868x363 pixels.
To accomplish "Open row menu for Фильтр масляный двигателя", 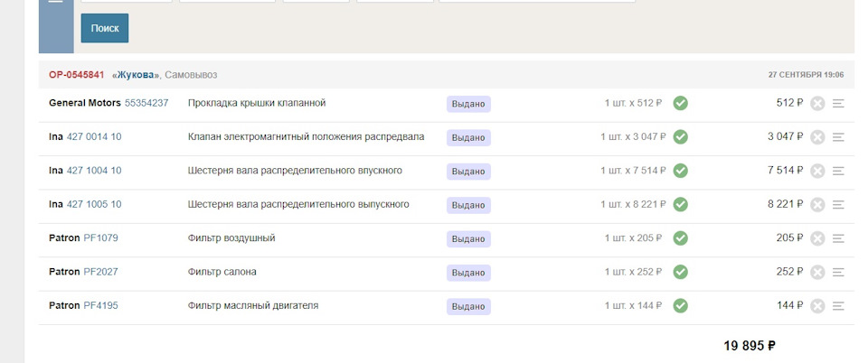I will (838, 306).
